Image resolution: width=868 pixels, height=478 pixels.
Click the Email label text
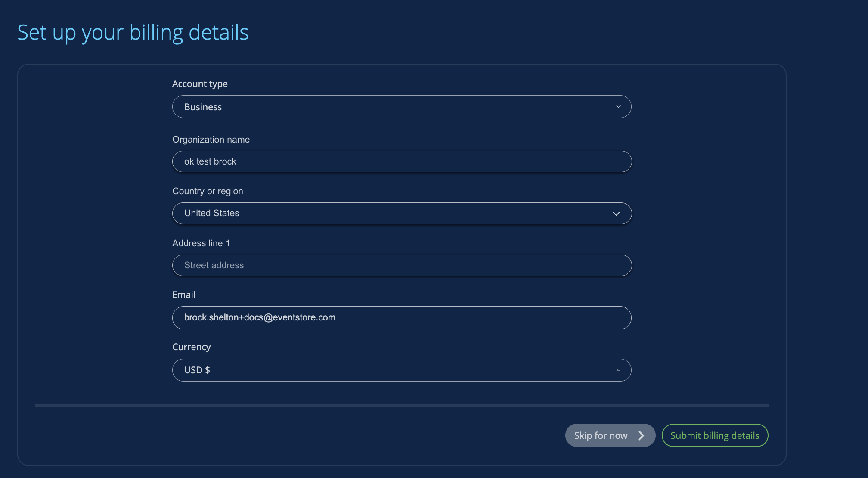point(184,295)
